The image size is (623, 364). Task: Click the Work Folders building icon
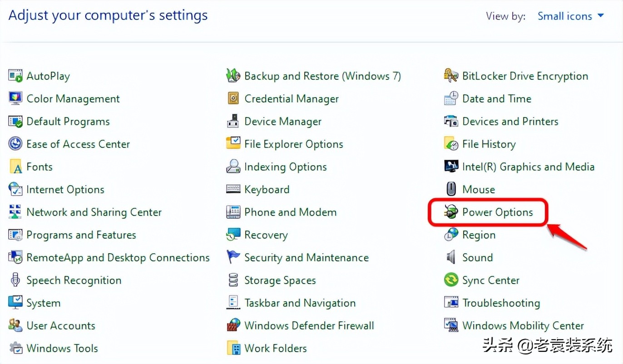click(233, 348)
